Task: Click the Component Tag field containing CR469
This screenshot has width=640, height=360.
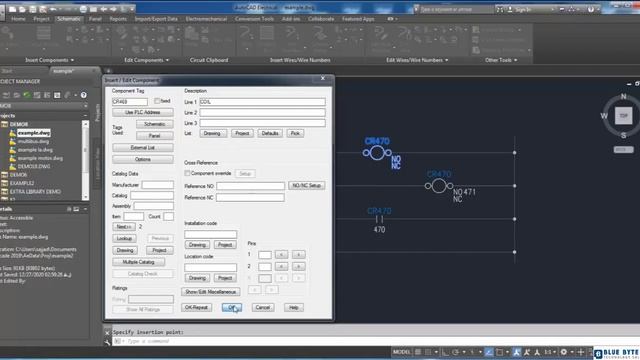Action: pyautogui.click(x=130, y=101)
